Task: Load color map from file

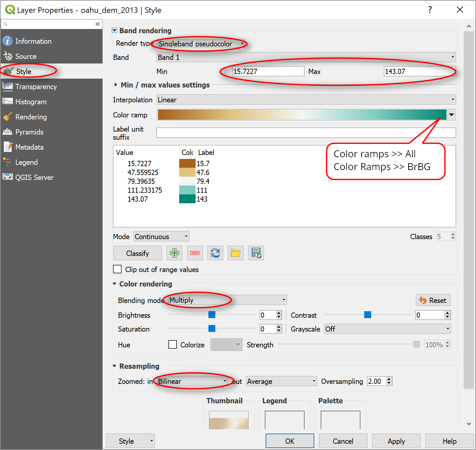Action: click(x=235, y=253)
